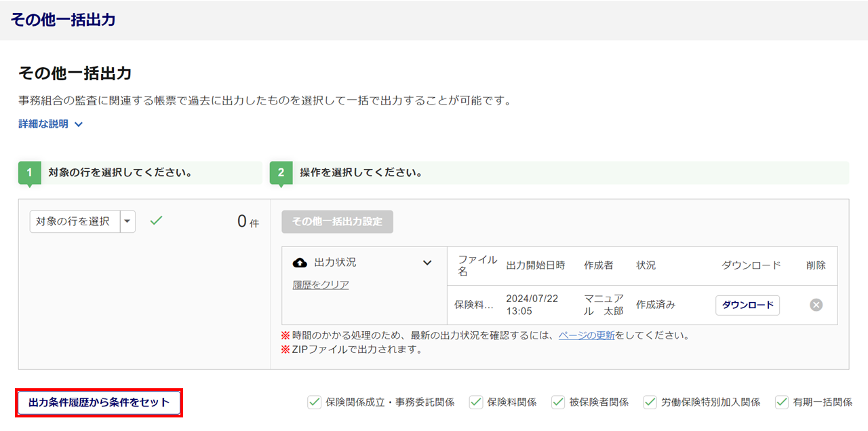Click the 出力開始日時 column header
Screen dimensions: 868x431
pos(535,265)
